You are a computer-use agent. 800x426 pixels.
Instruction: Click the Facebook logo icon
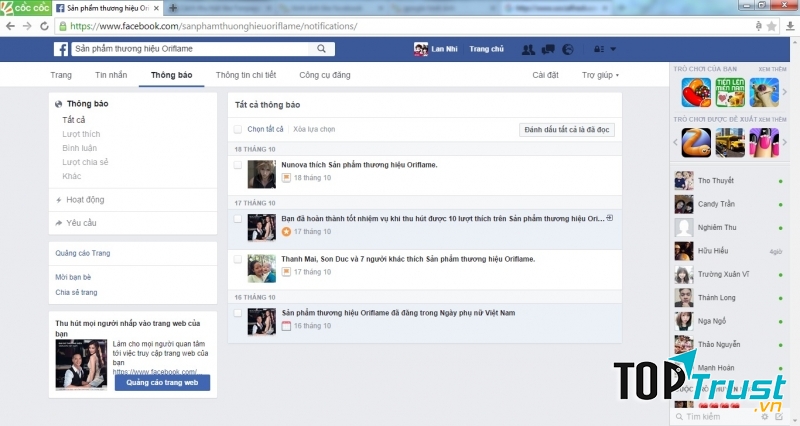click(x=61, y=49)
